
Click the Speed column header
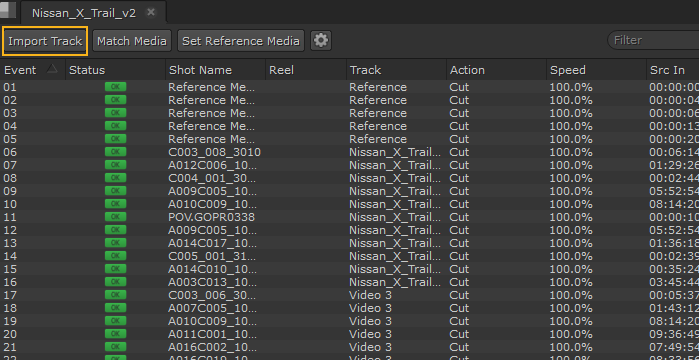pos(596,70)
